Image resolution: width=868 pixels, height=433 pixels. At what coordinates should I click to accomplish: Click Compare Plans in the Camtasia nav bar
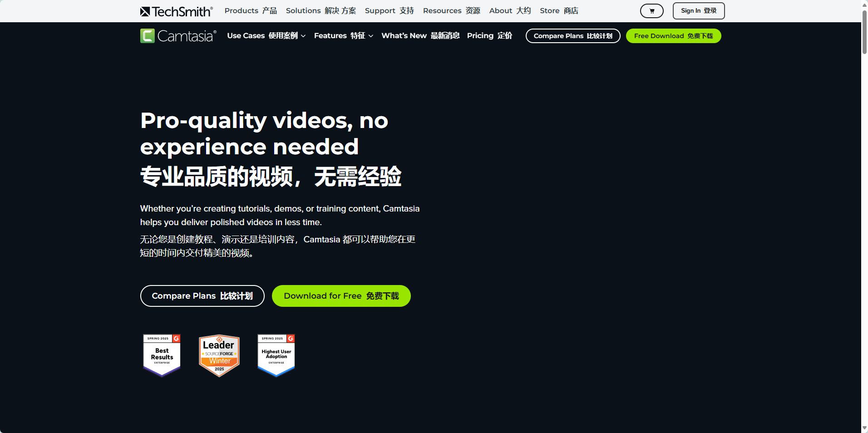coord(573,36)
